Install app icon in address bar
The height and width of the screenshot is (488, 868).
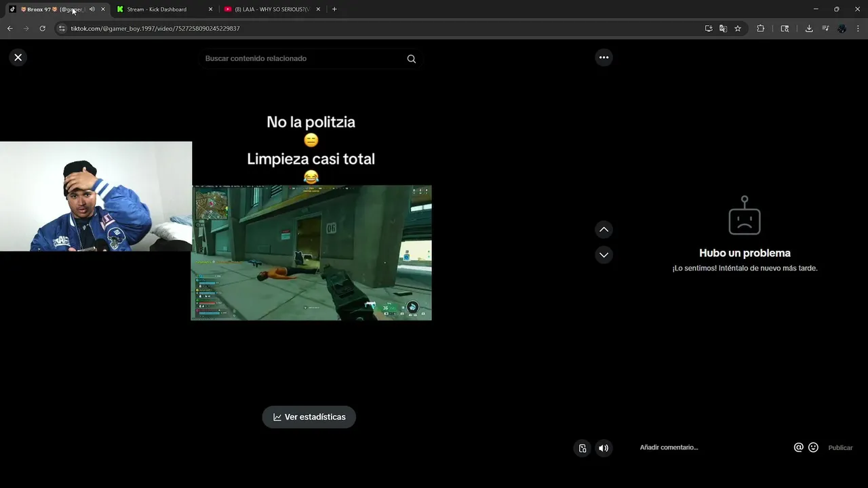[x=709, y=28]
